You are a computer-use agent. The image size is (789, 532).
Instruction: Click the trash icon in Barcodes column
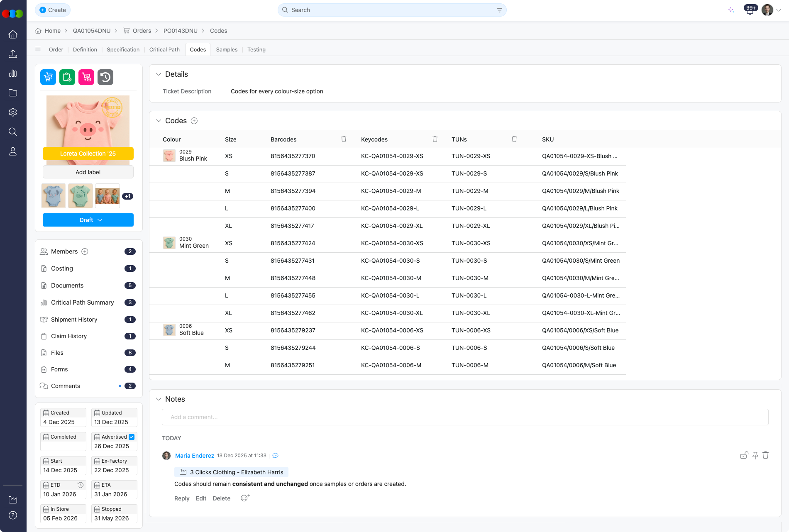click(344, 139)
